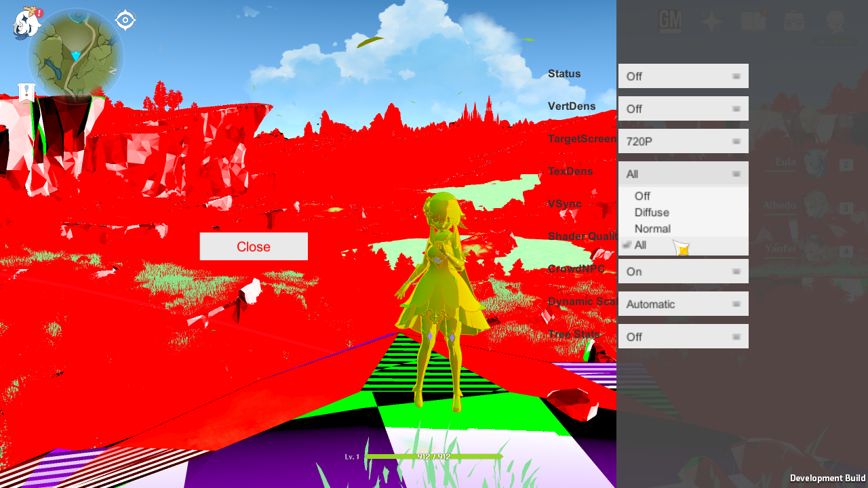Click the 'TexDens' label
This screenshot has height=488, width=868.
coord(570,171)
